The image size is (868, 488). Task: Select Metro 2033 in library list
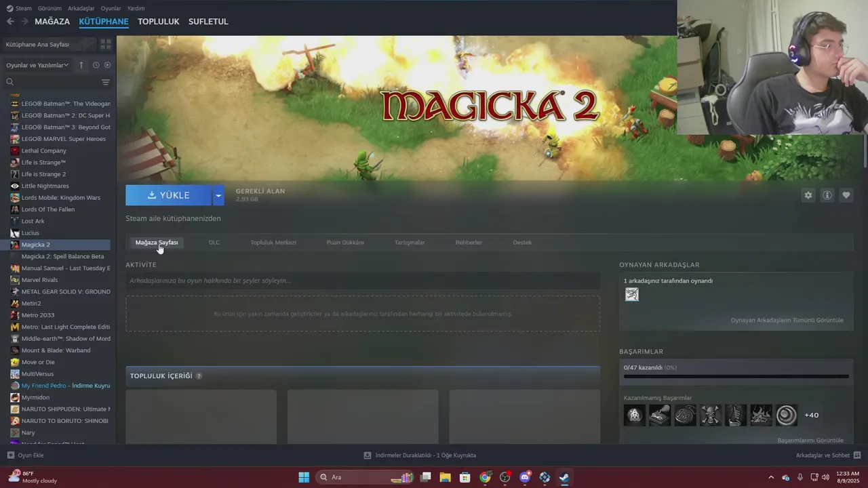tap(37, 315)
